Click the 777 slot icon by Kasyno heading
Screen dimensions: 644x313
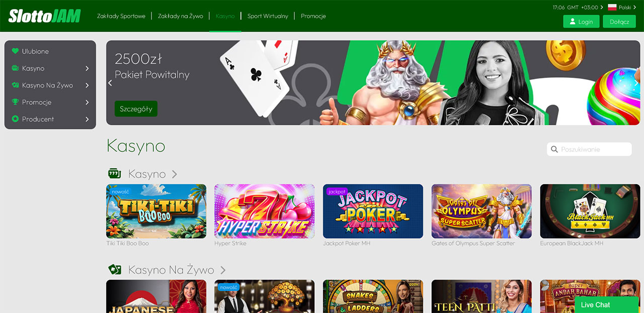[115, 174]
